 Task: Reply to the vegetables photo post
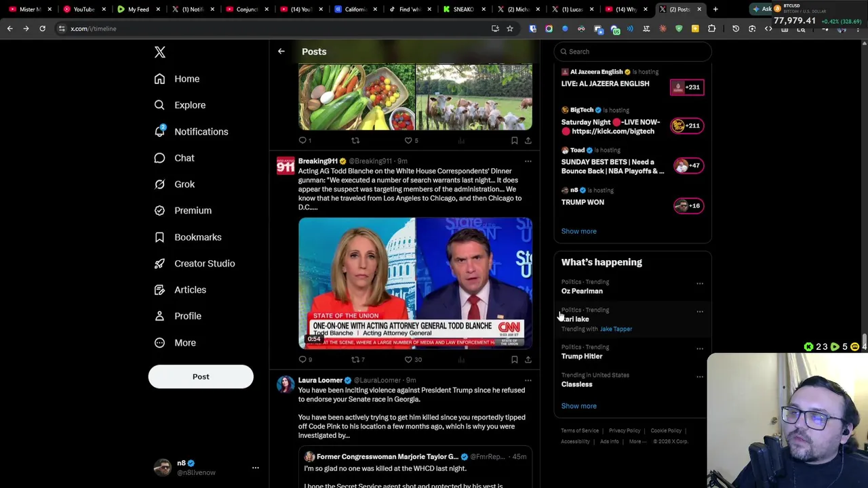(x=305, y=140)
